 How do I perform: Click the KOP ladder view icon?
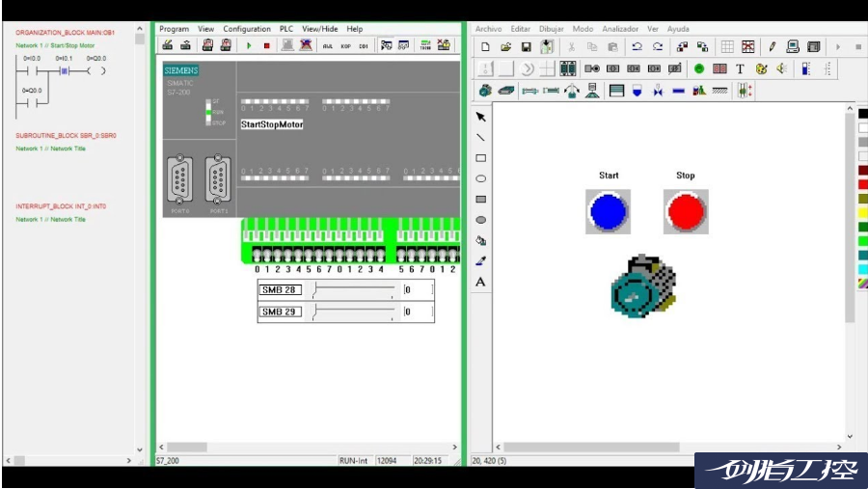[x=345, y=45]
